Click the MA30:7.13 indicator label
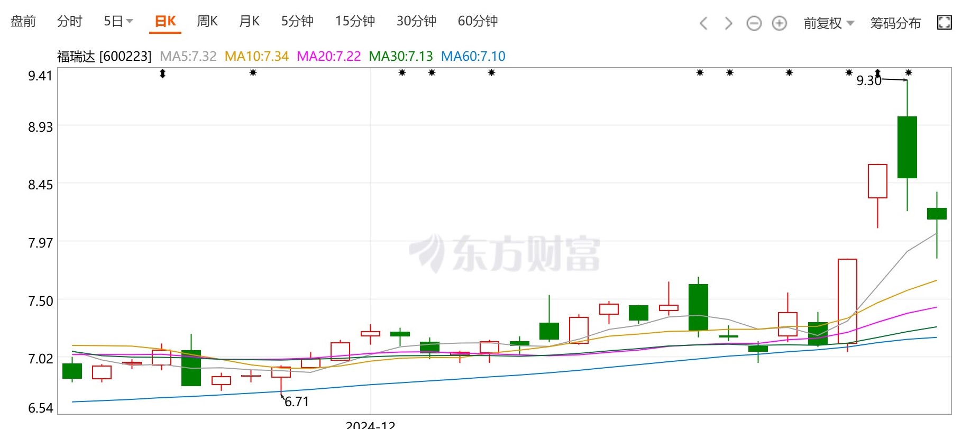This screenshot has height=429, width=980. (x=401, y=56)
